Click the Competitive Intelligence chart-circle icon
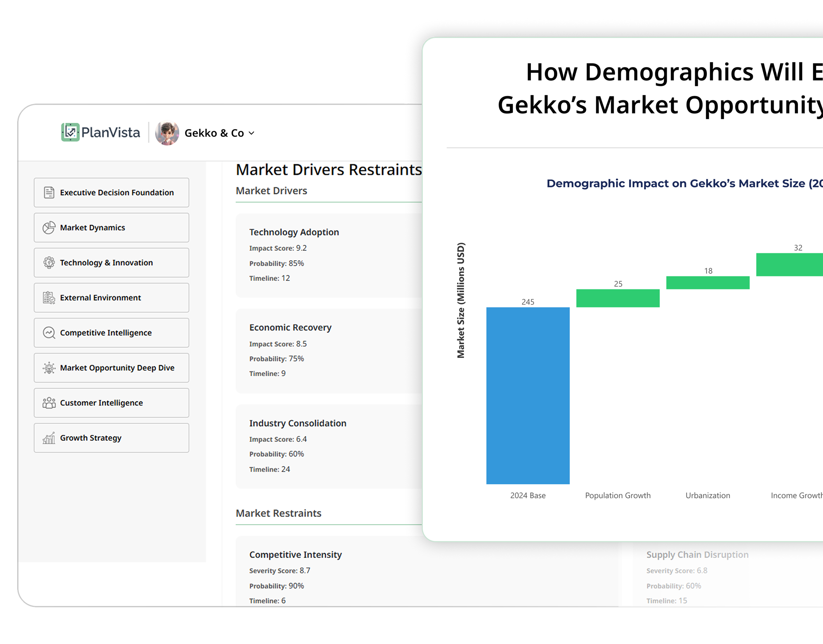The image size is (823, 644). coord(49,333)
